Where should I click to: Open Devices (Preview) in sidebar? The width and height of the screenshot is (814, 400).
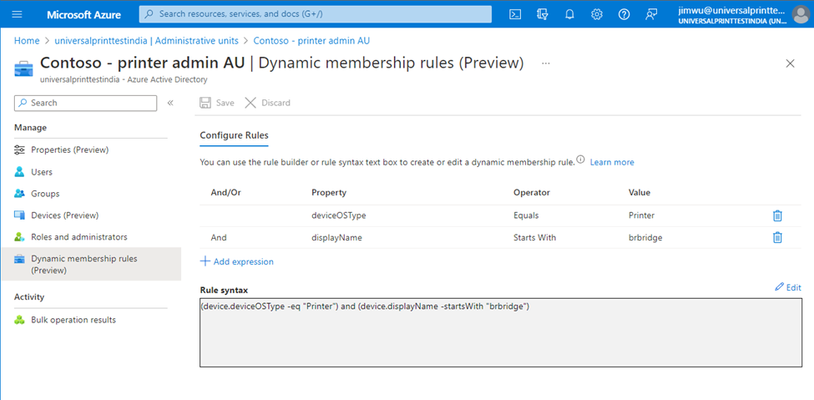pos(65,215)
